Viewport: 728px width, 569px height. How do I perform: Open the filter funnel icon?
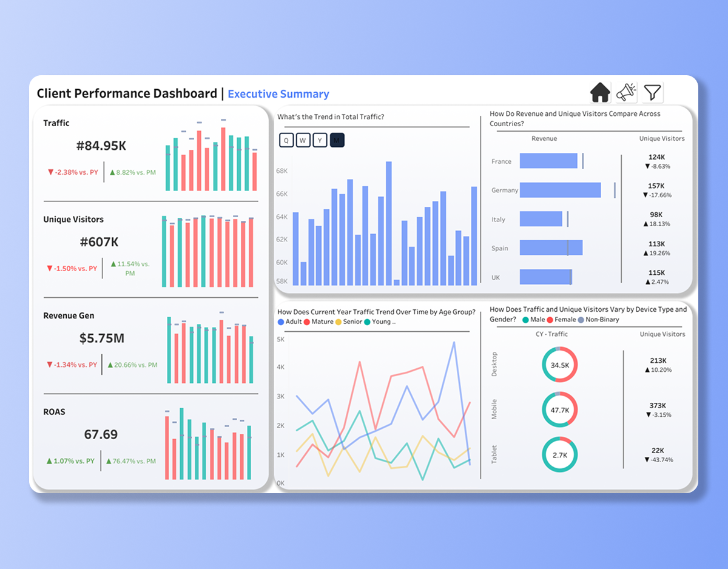pos(653,92)
